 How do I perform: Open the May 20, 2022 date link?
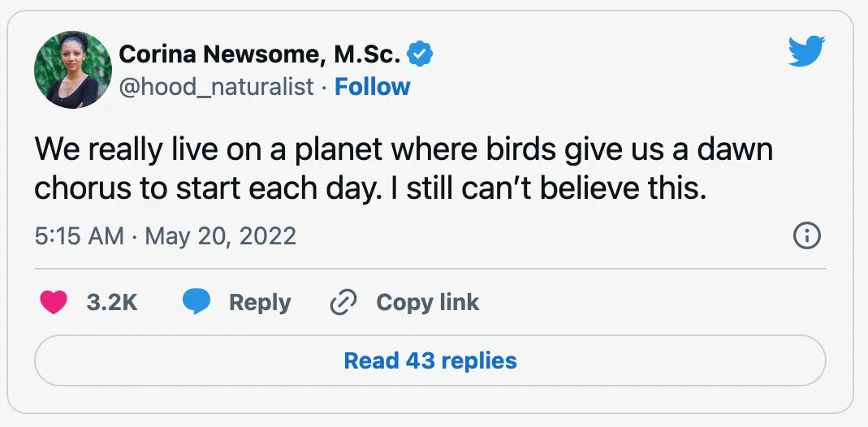(x=220, y=236)
